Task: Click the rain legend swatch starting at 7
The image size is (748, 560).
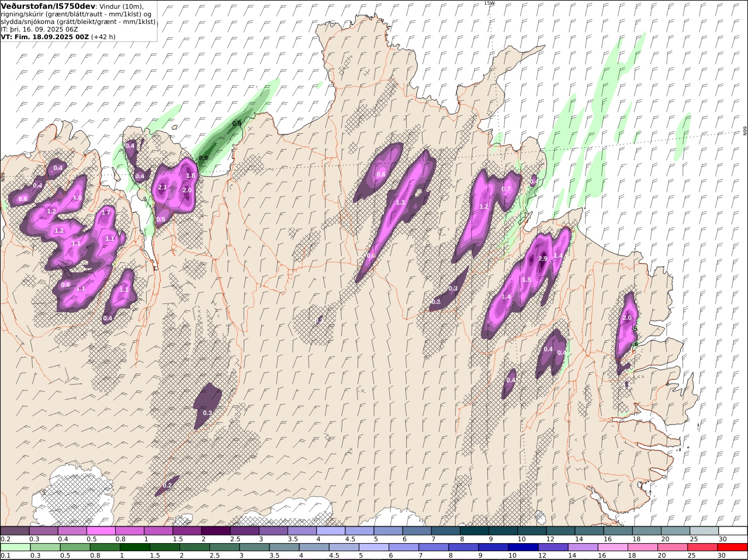Action: (x=433, y=547)
